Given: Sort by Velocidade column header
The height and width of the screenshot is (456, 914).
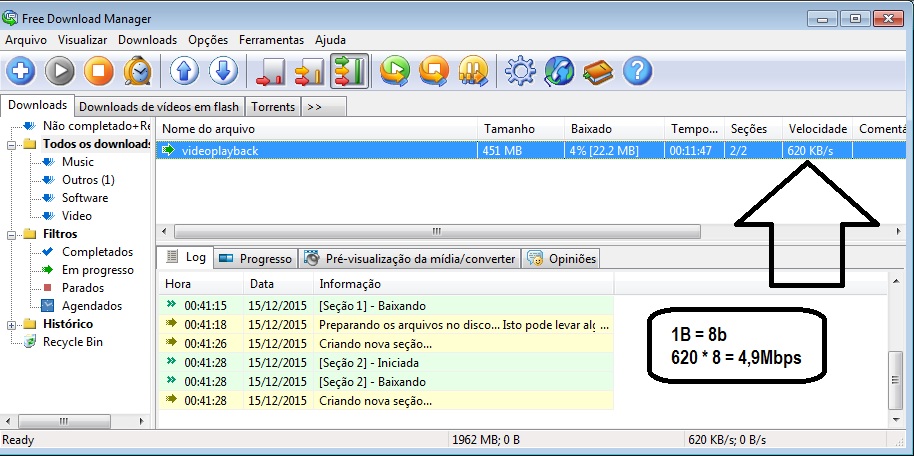Looking at the screenshot, I should pyautogui.click(x=817, y=129).
